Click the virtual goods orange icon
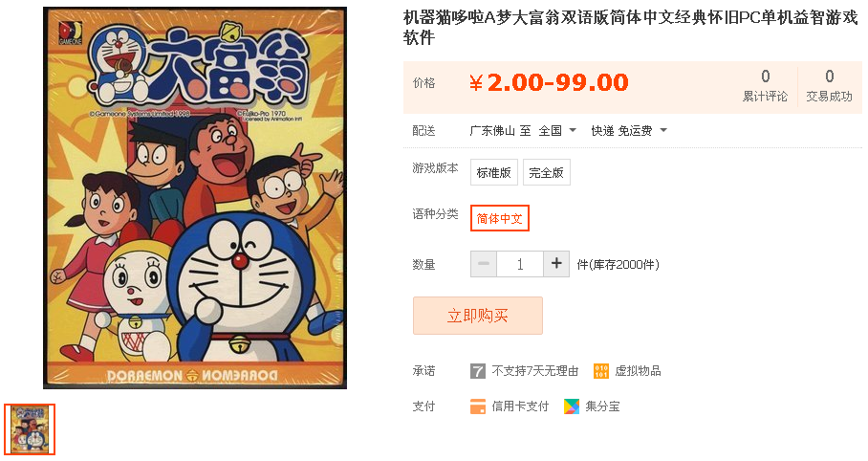Image resolution: width=868 pixels, height=461 pixels. click(601, 371)
